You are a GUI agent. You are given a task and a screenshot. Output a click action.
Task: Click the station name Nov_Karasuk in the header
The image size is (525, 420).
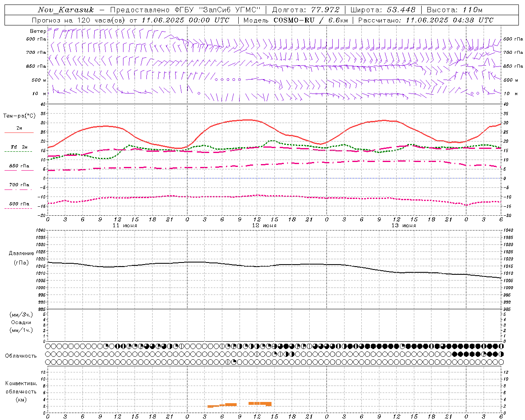click(x=66, y=10)
